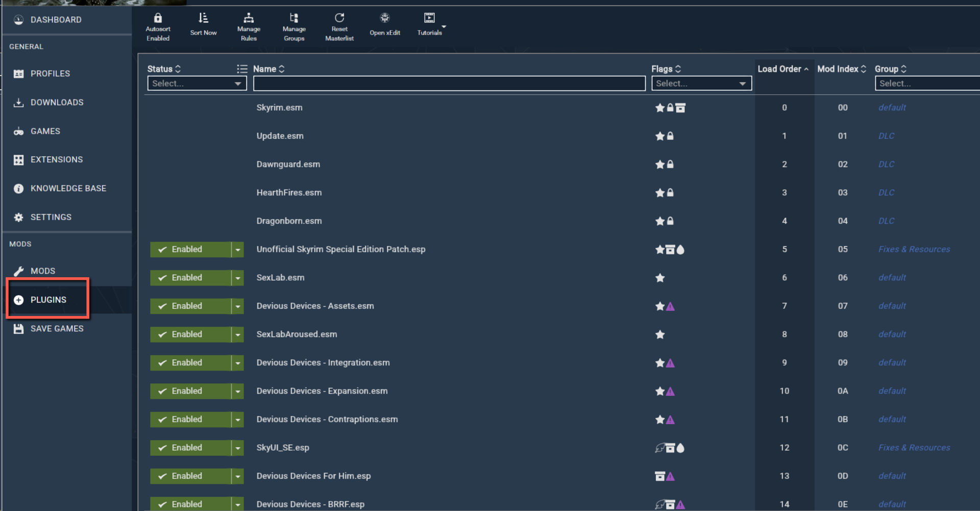Viewport: 980px width, 511px height.
Task: Toggle Enabled for Unofficial Skyrim Special Edition Patch
Action: (x=190, y=250)
